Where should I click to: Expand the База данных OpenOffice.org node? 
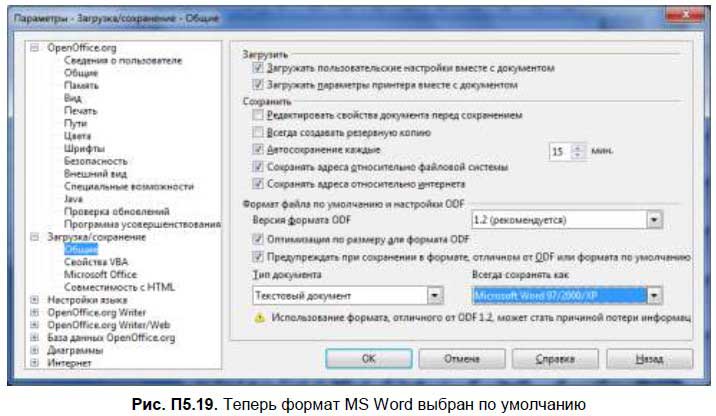tap(34, 337)
